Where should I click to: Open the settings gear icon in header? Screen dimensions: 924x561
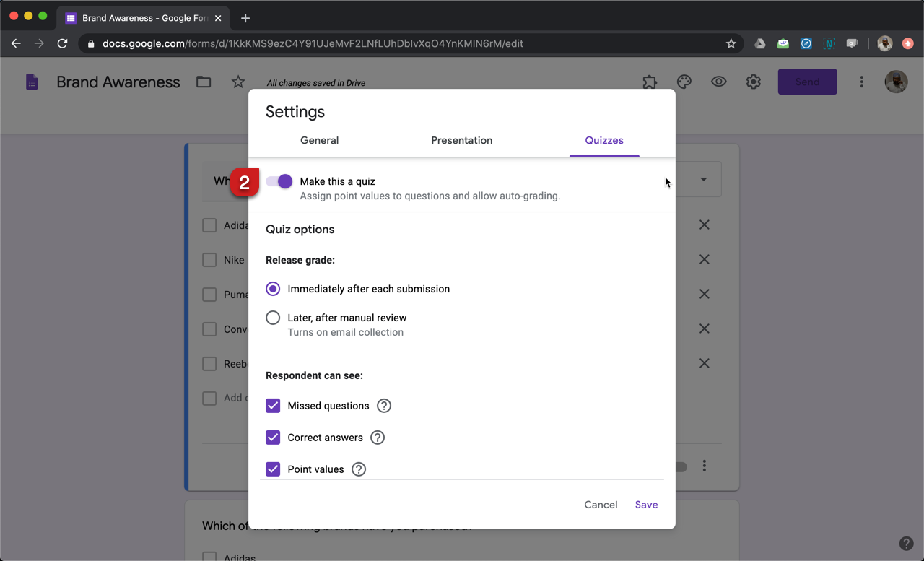click(x=753, y=82)
